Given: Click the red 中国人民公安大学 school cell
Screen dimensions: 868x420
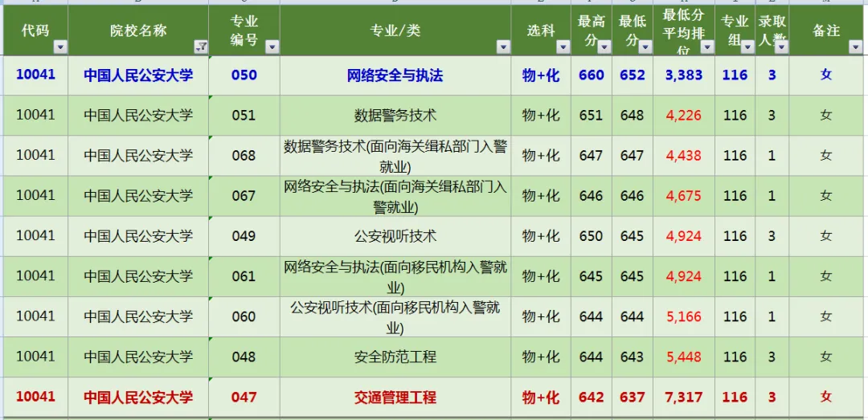Looking at the screenshot, I should (138, 398).
